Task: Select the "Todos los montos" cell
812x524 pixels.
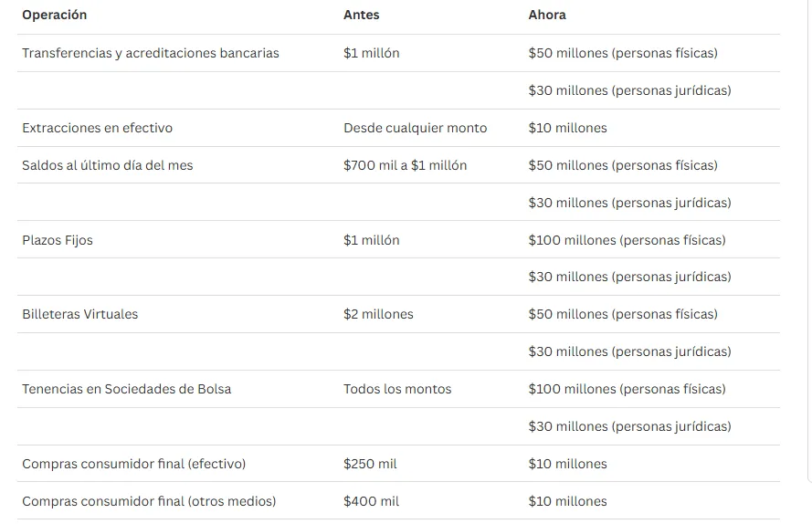Action: [397, 389]
